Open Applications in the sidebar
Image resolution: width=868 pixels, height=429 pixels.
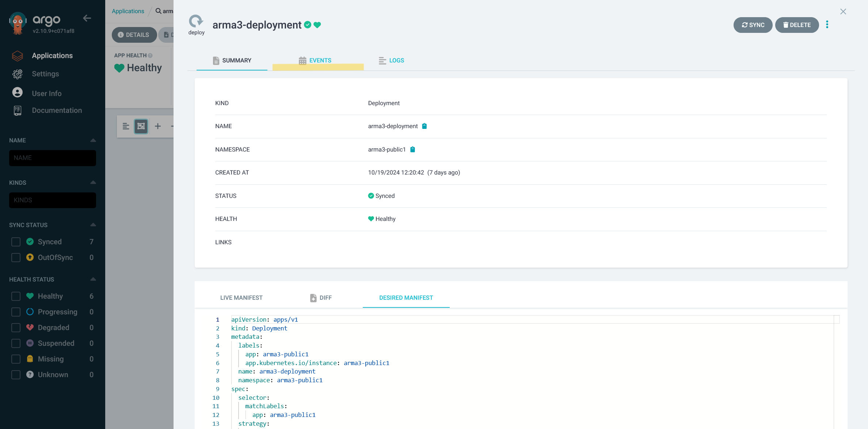click(52, 55)
